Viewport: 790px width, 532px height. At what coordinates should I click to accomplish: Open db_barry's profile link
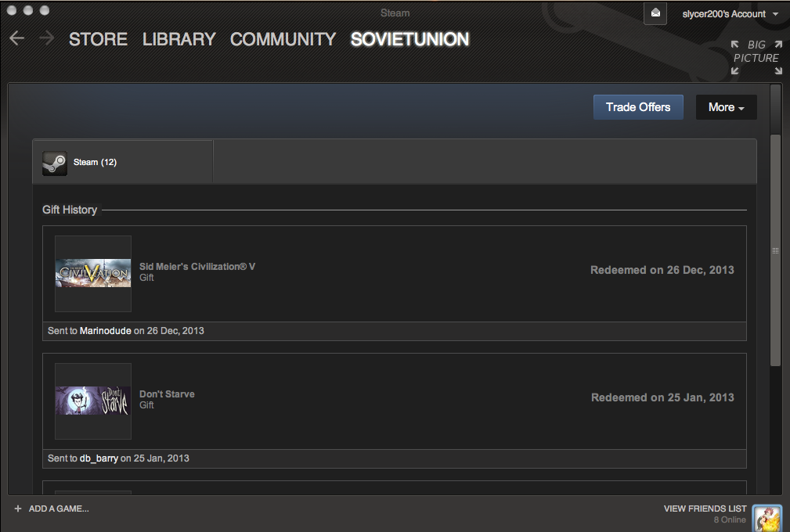[x=99, y=458]
